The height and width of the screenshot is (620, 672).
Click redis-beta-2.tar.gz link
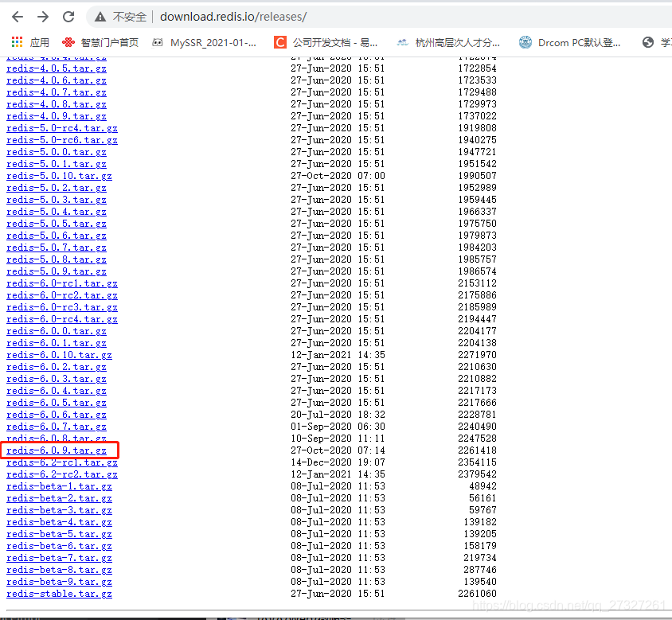pyautogui.click(x=59, y=499)
